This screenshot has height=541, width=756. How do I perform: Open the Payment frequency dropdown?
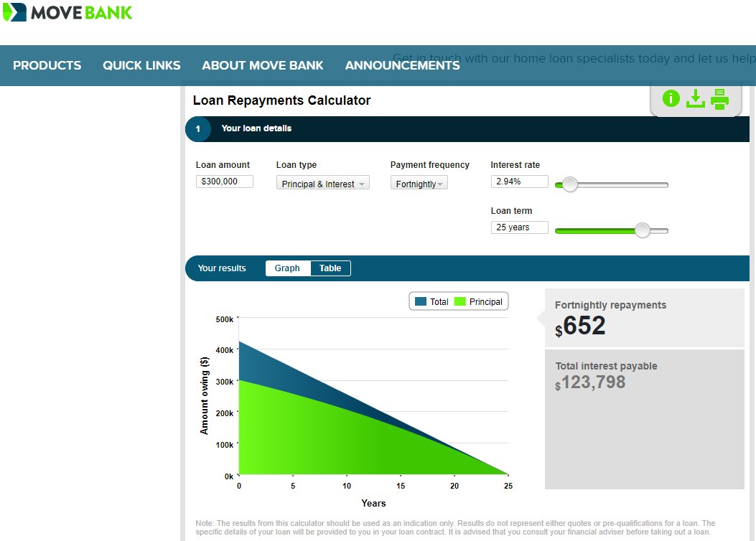[x=419, y=184]
